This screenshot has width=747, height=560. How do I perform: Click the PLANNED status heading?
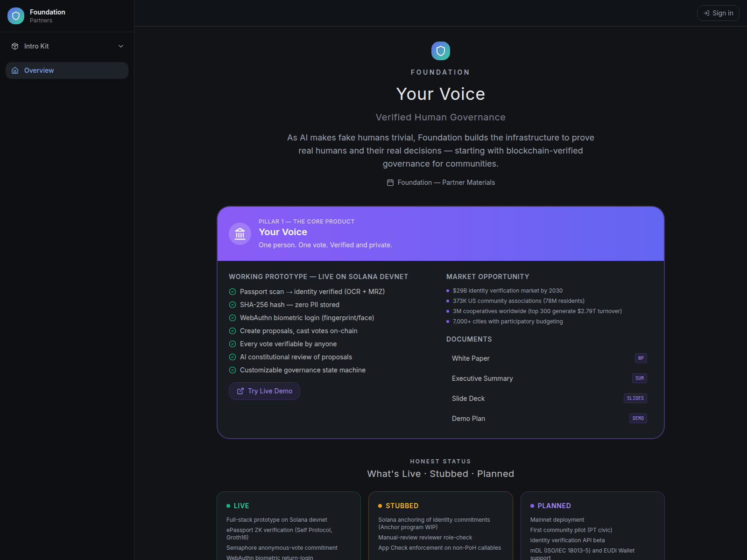click(554, 506)
